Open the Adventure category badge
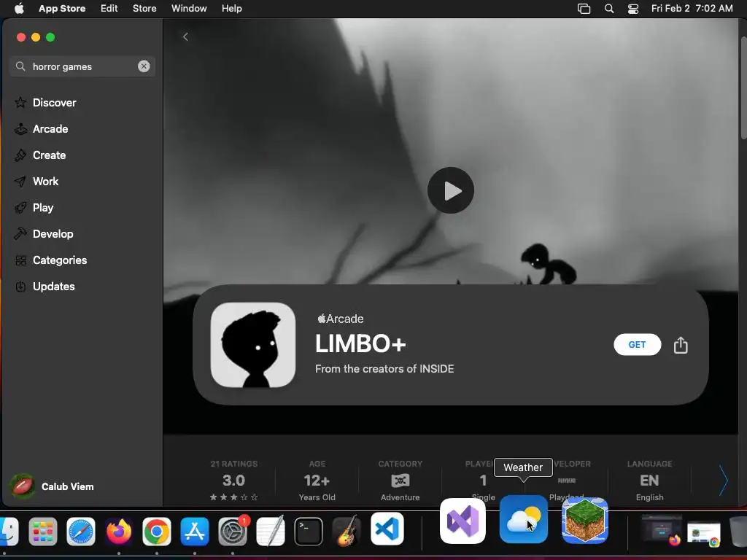 [400, 480]
